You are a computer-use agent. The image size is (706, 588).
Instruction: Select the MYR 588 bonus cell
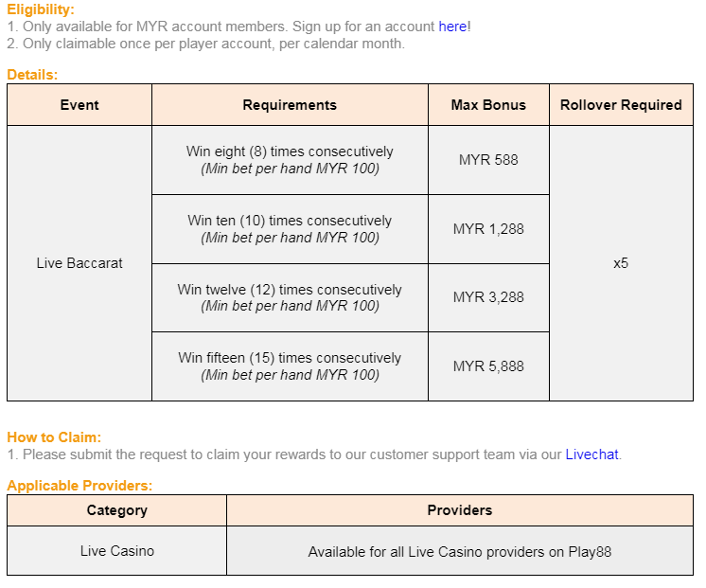tap(488, 160)
